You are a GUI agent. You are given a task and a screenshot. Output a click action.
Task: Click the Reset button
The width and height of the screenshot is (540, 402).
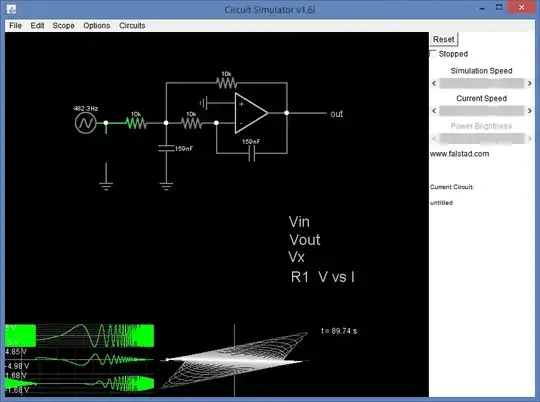[444, 39]
